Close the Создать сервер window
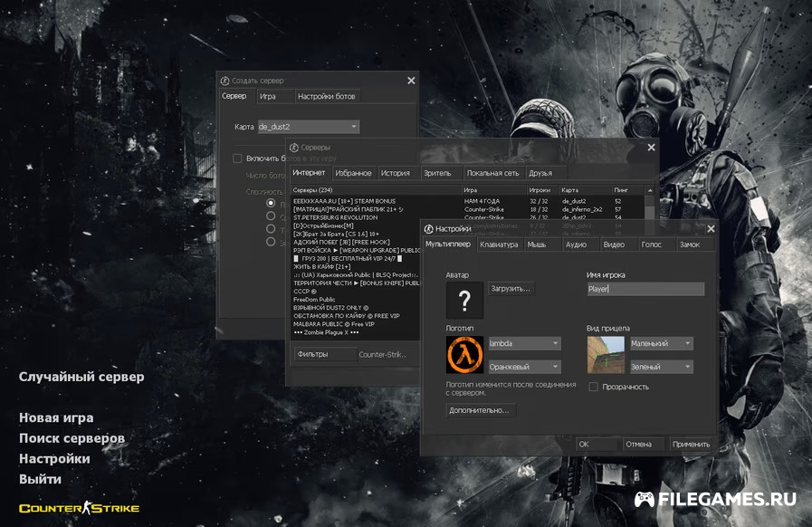Image resolution: width=812 pixels, height=527 pixels. click(411, 81)
